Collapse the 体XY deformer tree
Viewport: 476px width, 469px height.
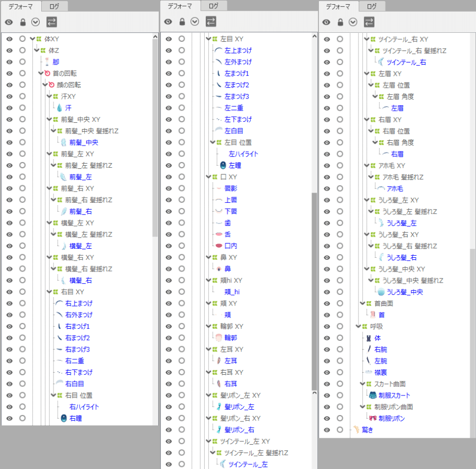coord(32,39)
